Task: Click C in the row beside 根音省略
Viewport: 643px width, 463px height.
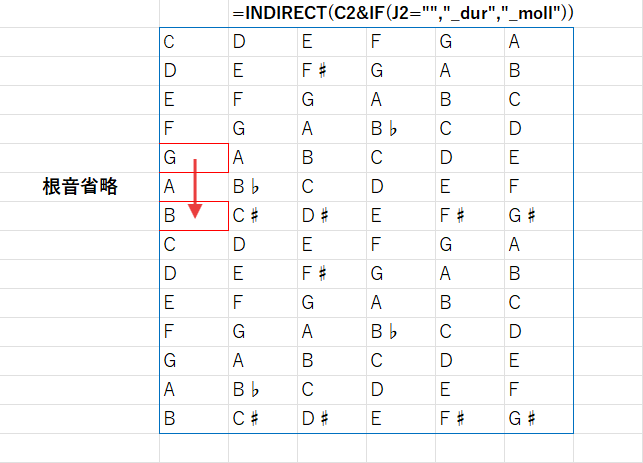Action: tap(332, 187)
